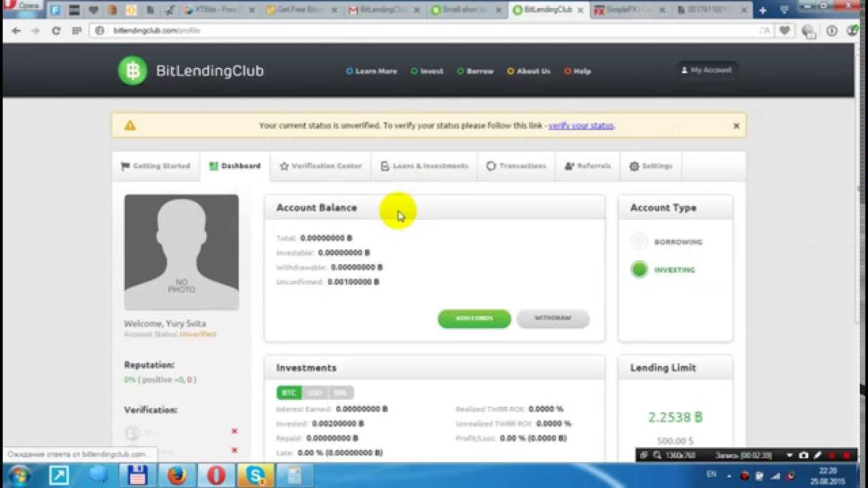The width and height of the screenshot is (868, 488).
Task: Click the floppy disk taskbar icon
Action: point(138,476)
